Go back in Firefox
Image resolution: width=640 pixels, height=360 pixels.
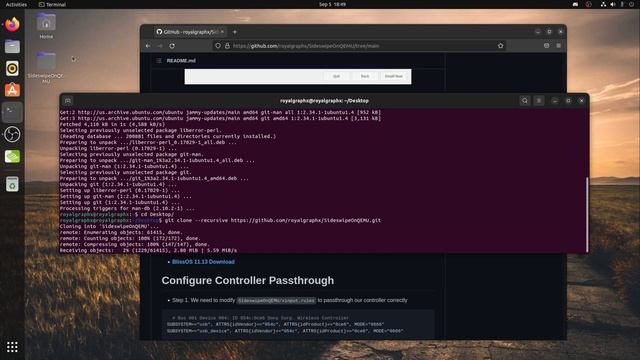point(148,46)
